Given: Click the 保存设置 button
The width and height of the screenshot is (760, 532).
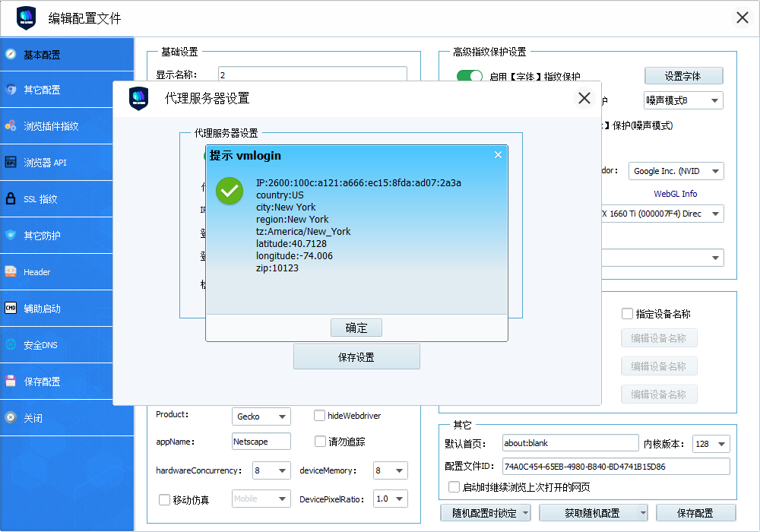Looking at the screenshot, I should click(356, 357).
